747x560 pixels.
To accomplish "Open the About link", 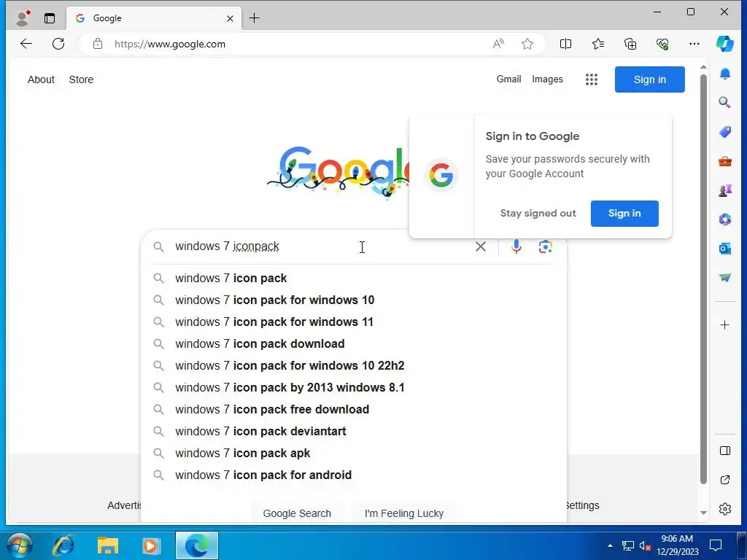I will pos(41,79).
